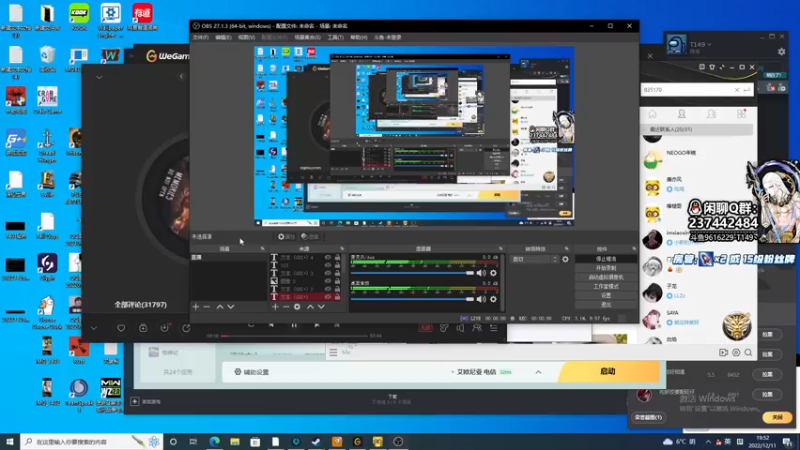Hide the 文本 (GDI+) 2 source
The width and height of the screenshot is (800, 450).
(x=328, y=289)
